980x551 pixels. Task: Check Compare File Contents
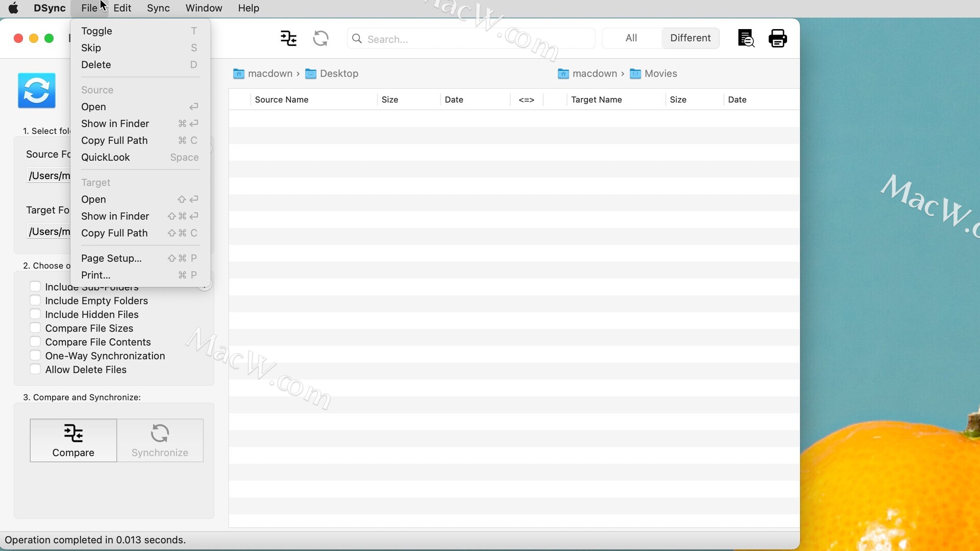pos(35,341)
